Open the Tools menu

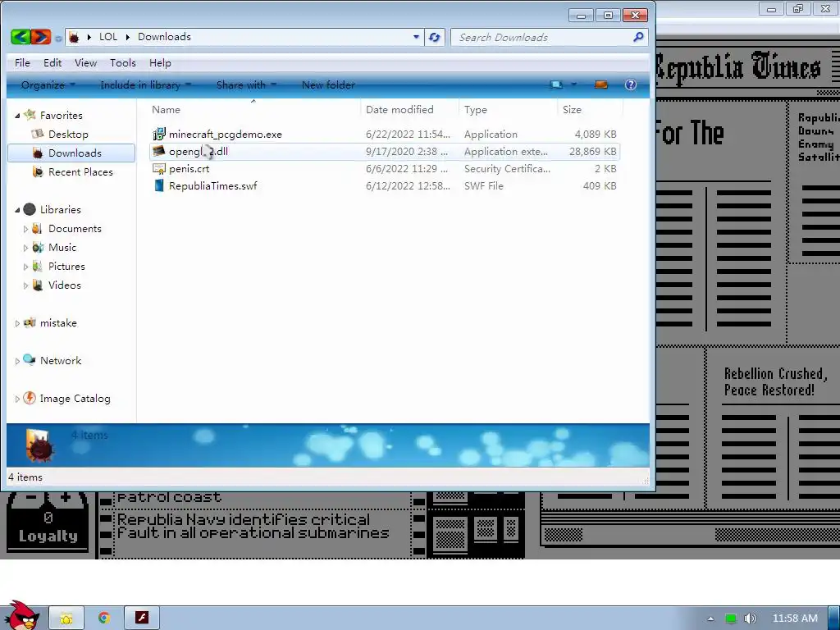(123, 63)
